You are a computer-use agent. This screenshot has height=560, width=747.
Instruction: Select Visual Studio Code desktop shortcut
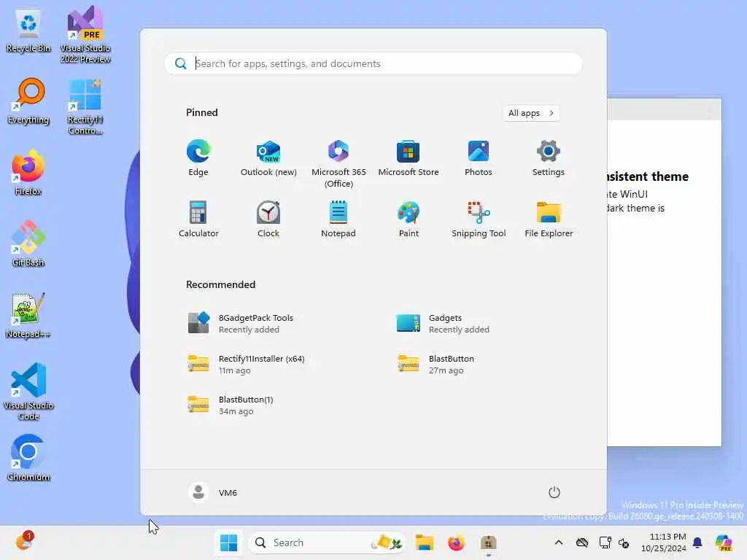click(x=28, y=392)
